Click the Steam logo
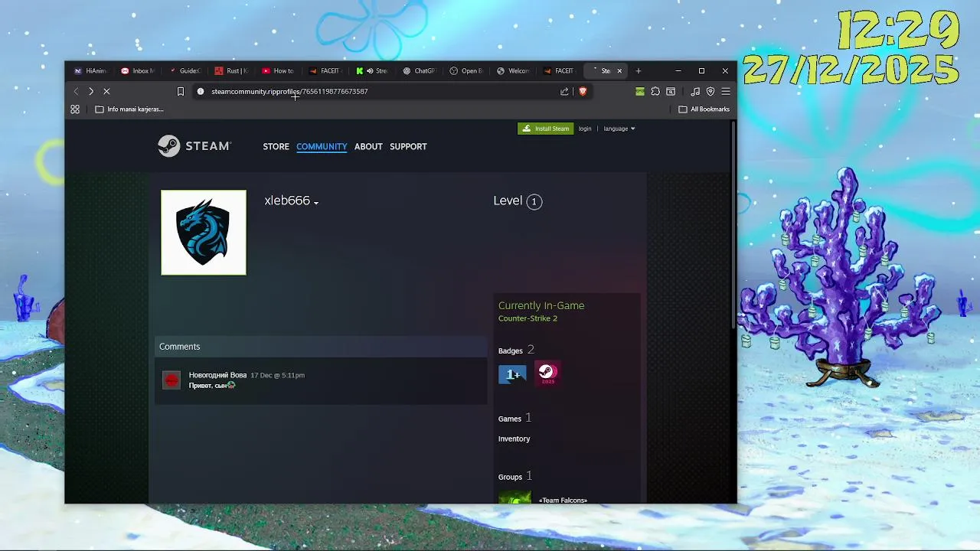This screenshot has height=551, width=980. (x=194, y=146)
